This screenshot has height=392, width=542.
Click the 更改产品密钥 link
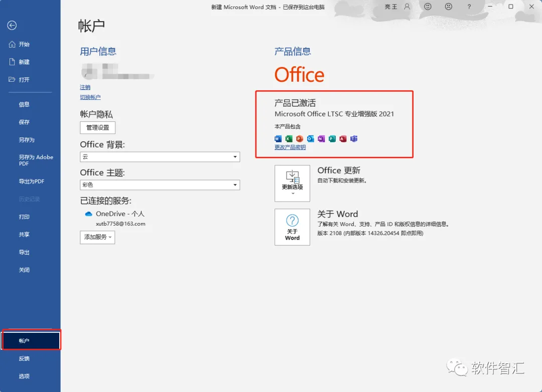(290, 147)
